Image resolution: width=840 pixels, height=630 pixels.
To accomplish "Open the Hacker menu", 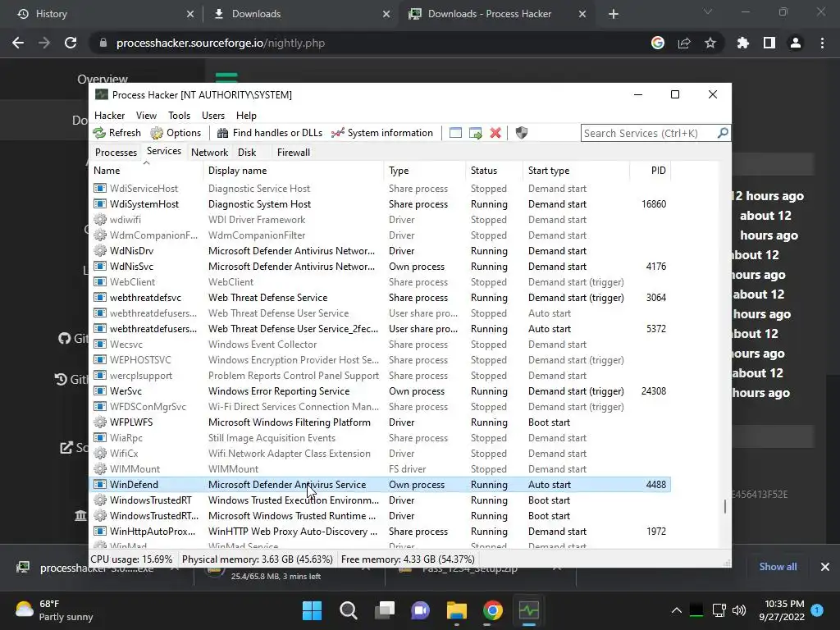I will [109, 116].
